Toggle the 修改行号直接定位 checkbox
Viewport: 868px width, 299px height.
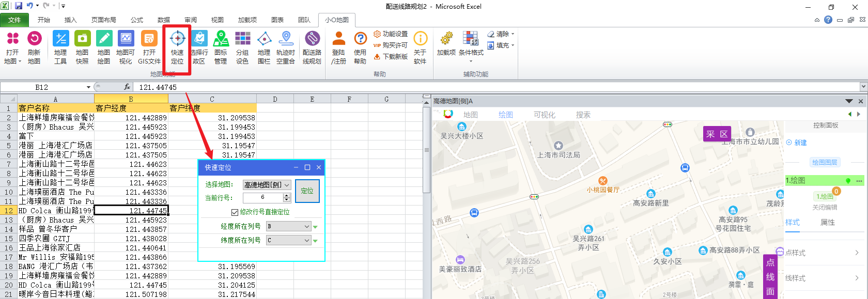tap(235, 212)
